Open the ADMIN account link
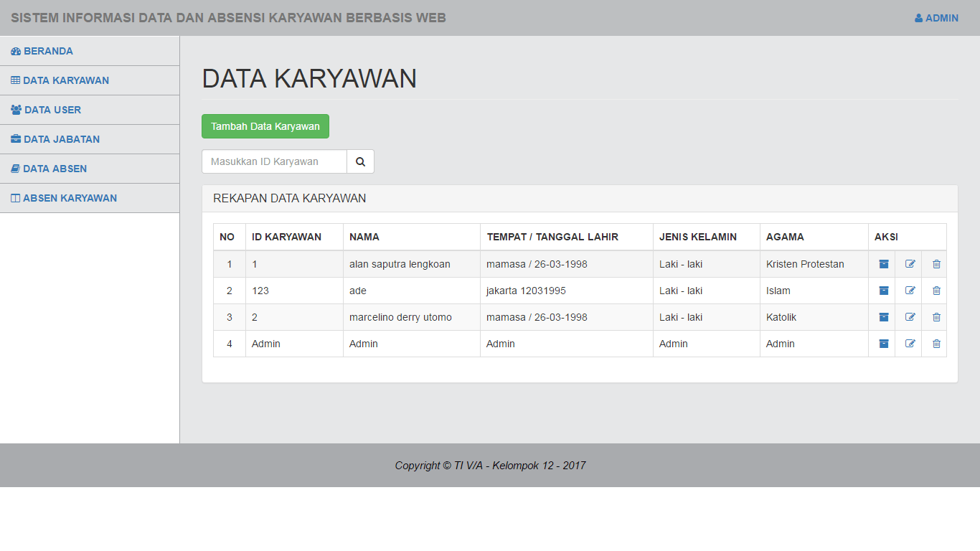980x551 pixels. point(936,18)
